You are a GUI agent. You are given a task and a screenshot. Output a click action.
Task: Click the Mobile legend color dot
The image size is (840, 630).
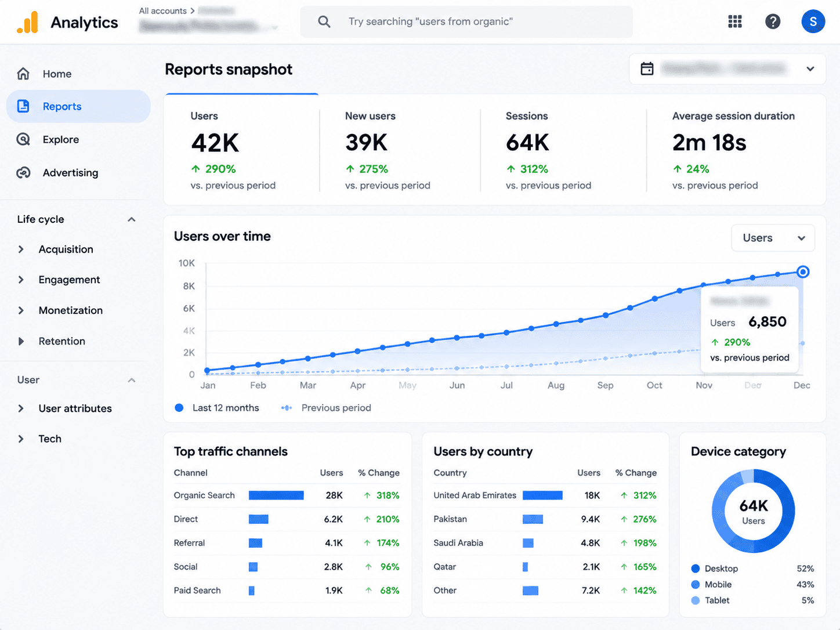point(696,584)
